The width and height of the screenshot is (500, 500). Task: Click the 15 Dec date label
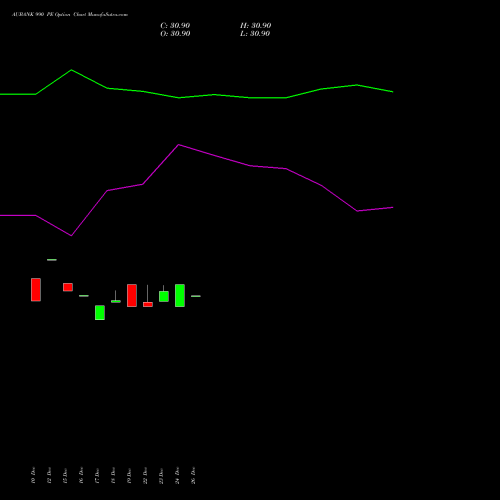click(x=65, y=475)
